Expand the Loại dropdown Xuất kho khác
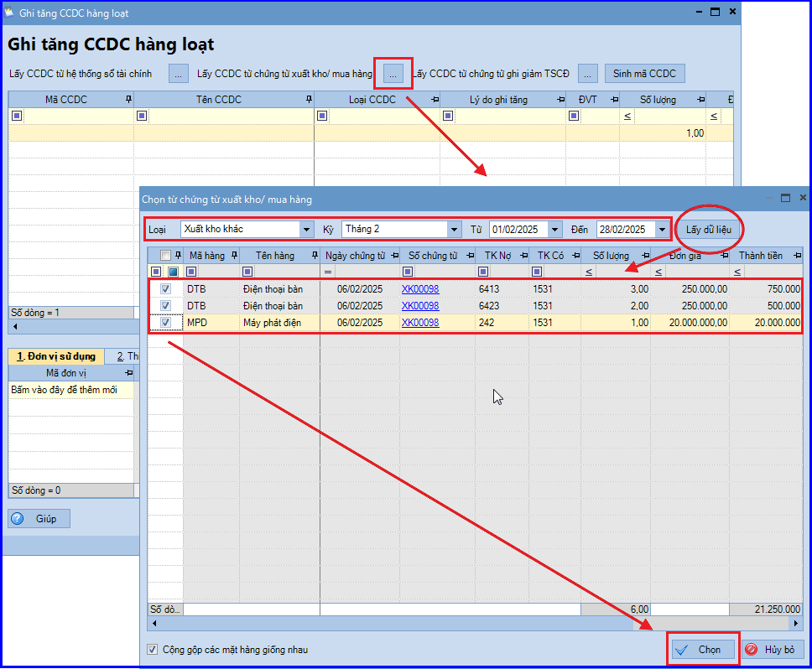The height and width of the screenshot is (669, 812). point(306,229)
